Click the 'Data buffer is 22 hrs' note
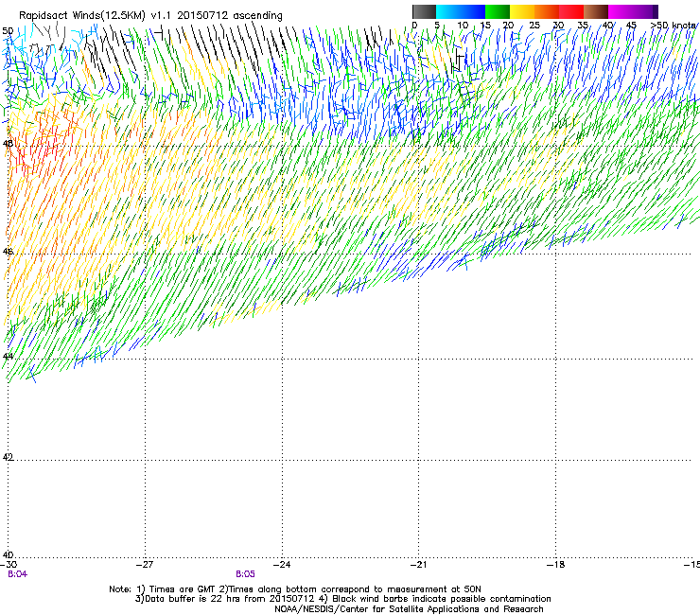This screenshot has height=615, width=700. 342,599
